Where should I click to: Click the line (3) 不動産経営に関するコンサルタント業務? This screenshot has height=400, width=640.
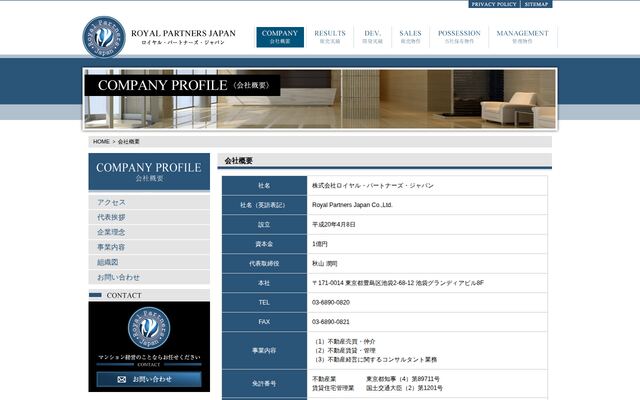point(375,360)
